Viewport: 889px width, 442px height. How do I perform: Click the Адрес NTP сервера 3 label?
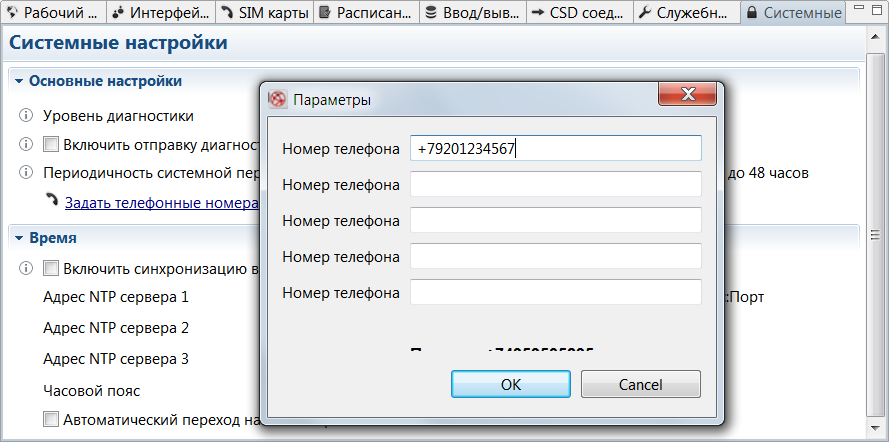pos(116,359)
